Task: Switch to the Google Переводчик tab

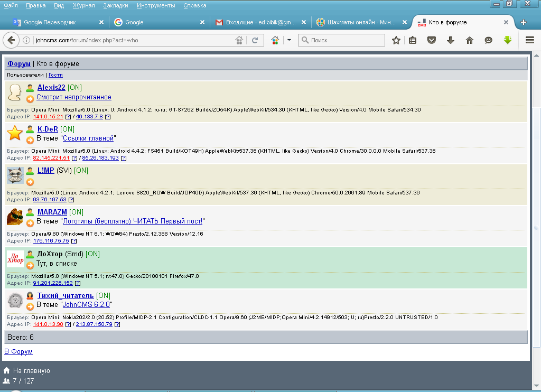Action: pyautogui.click(x=50, y=22)
